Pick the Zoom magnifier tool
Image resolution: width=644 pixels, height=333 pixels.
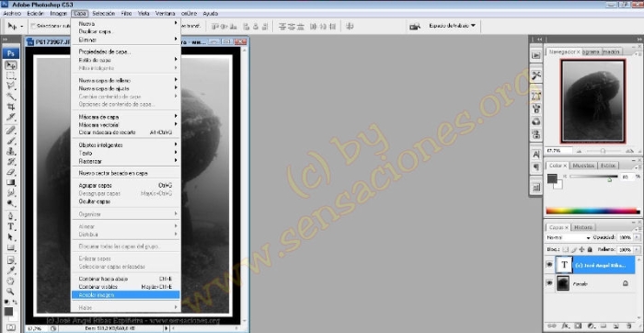[x=11, y=292]
